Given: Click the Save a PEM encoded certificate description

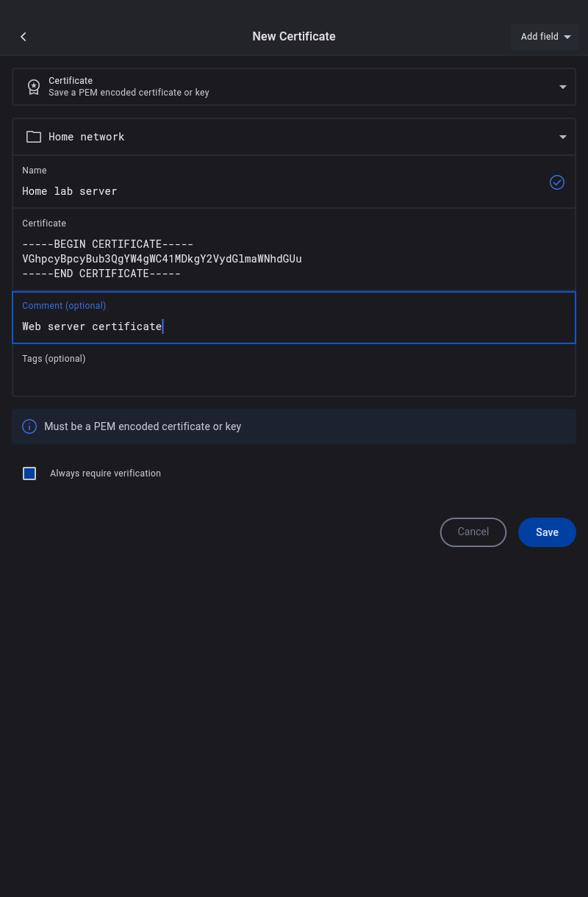Looking at the screenshot, I should coord(129,93).
